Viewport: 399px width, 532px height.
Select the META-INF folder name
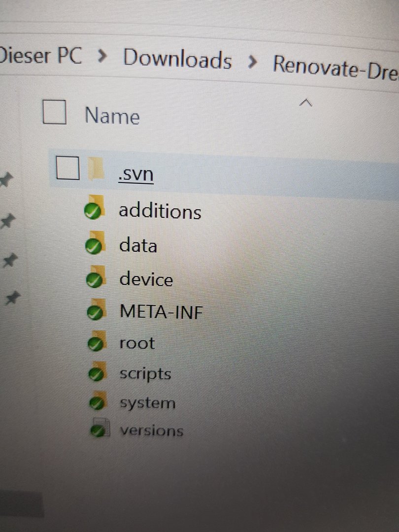coord(161,311)
